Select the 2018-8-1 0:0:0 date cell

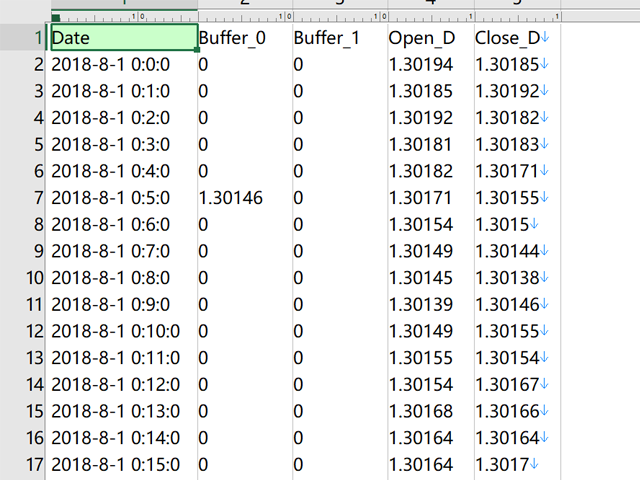[122, 65]
